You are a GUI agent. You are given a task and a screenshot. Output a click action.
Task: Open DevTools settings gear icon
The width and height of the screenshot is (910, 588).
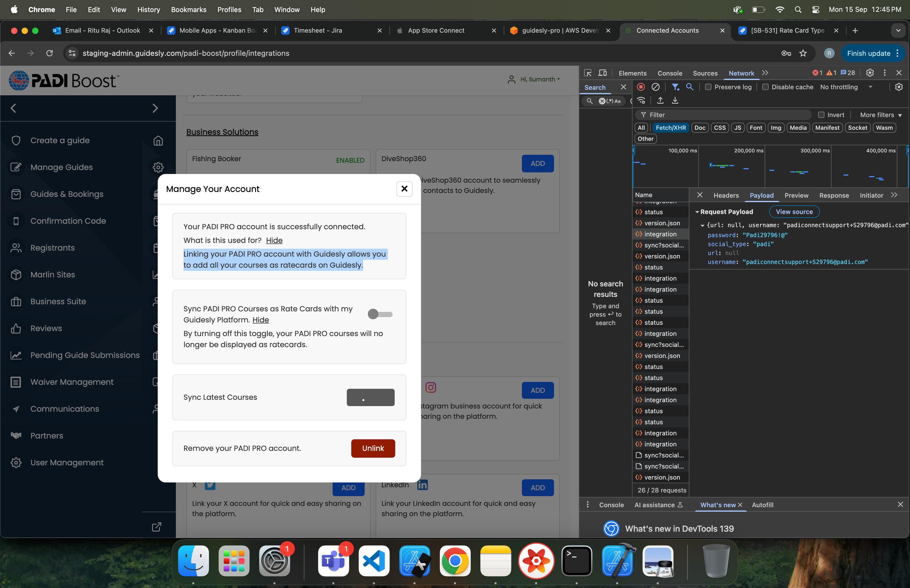[870, 73]
